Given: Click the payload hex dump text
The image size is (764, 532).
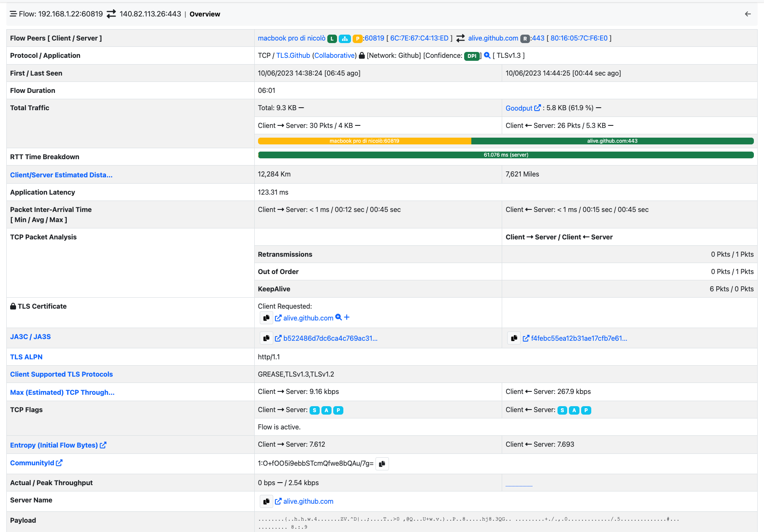Looking at the screenshot, I should [469, 523].
